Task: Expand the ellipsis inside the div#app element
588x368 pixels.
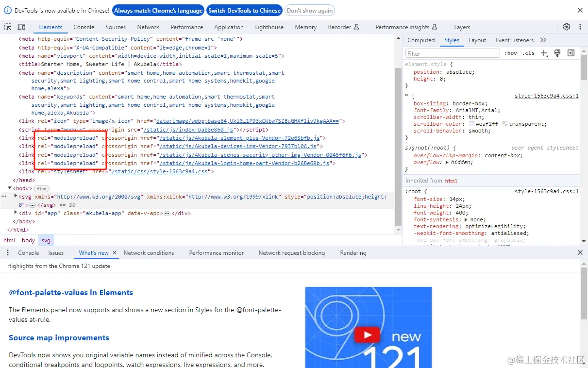Action: coord(167,214)
